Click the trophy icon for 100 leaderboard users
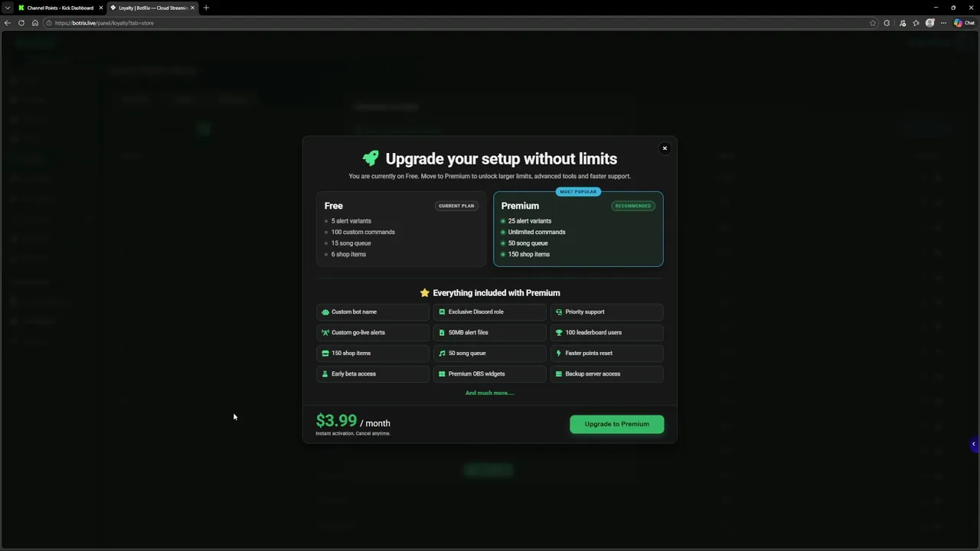 (559, 333)
